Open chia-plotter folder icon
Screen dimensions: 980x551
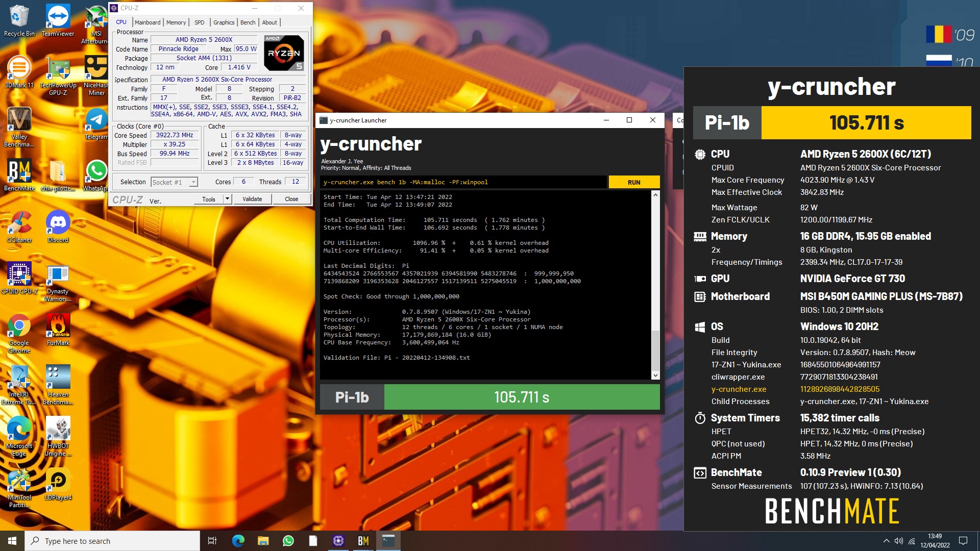coord(58,175)
